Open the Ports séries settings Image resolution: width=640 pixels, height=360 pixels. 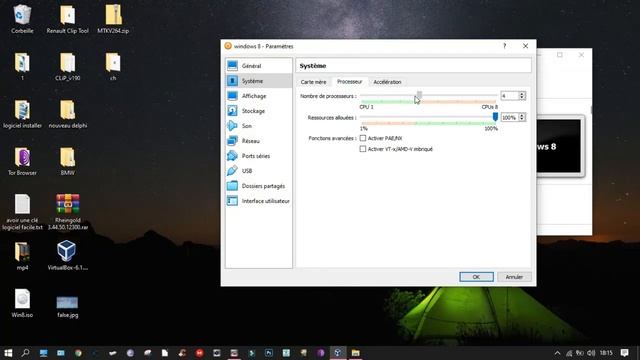[x=258, y=156]
